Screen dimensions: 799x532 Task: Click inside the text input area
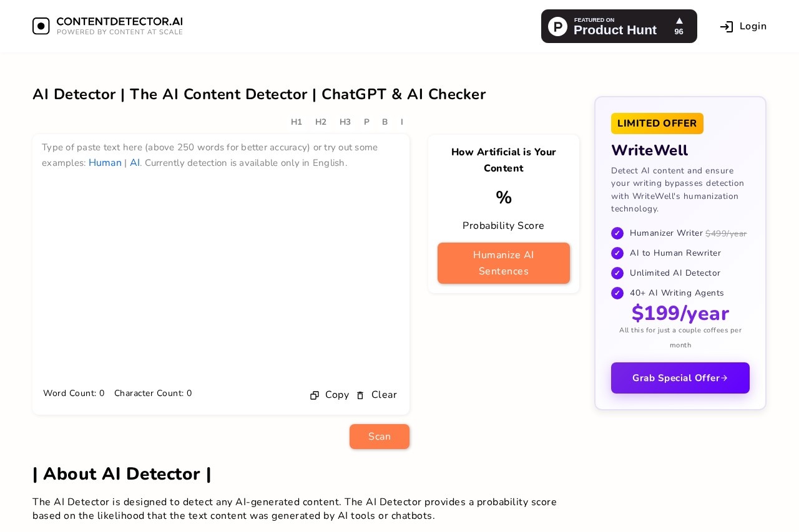(x=221, y=262)
